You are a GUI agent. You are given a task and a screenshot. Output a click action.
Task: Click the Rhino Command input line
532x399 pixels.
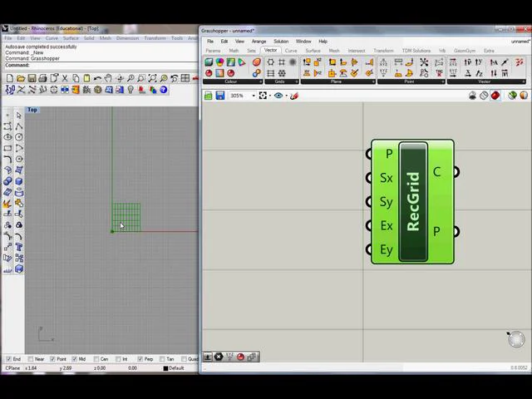pos(101,65)
